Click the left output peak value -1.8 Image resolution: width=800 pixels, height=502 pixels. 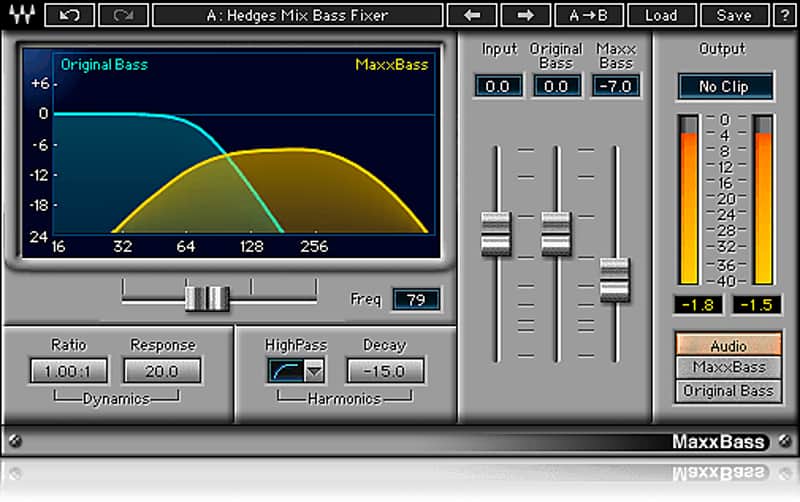[698, 305]
